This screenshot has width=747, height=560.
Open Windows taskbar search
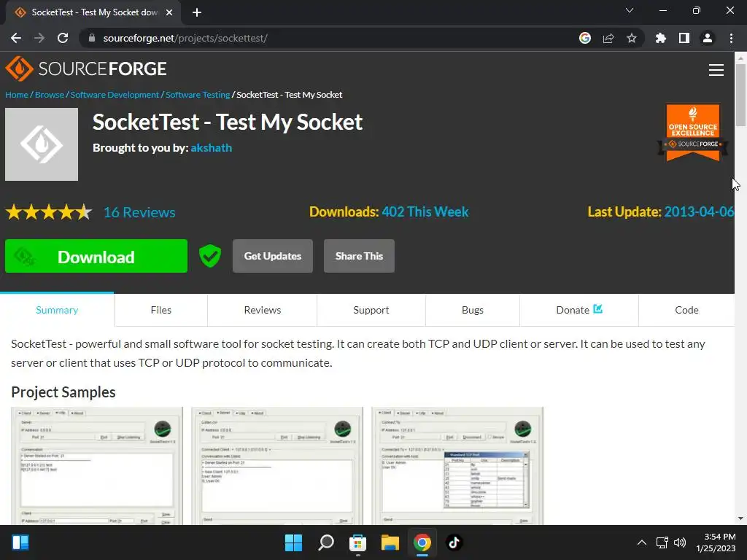(x=326, y=542)
